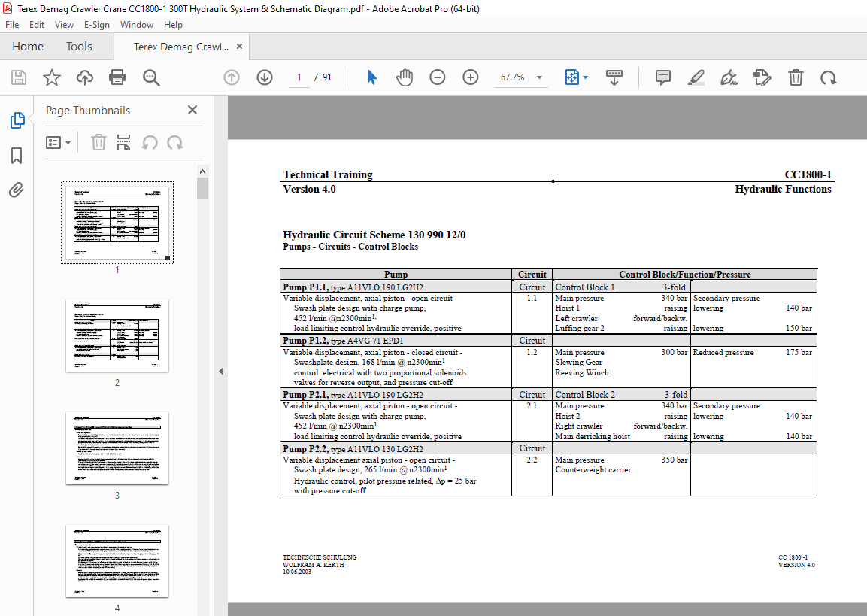Click the cloud upload icon

85,77
